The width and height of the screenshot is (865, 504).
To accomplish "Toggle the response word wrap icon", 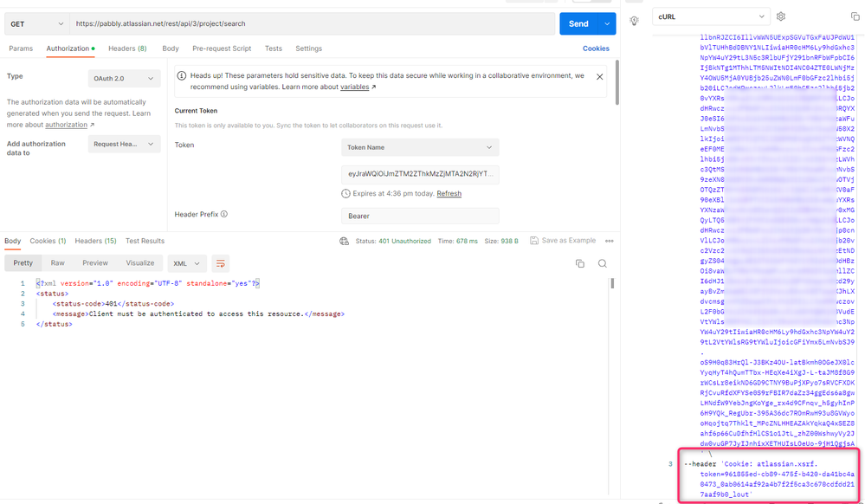I will click(221, 264).
